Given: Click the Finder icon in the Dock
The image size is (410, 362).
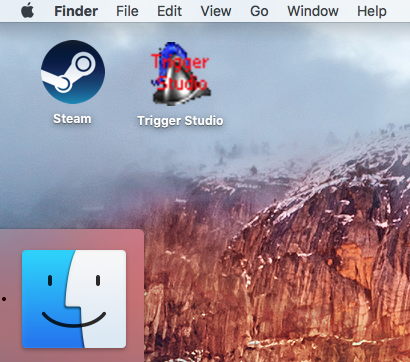Looking at the screenshot, I should (74, 299).
